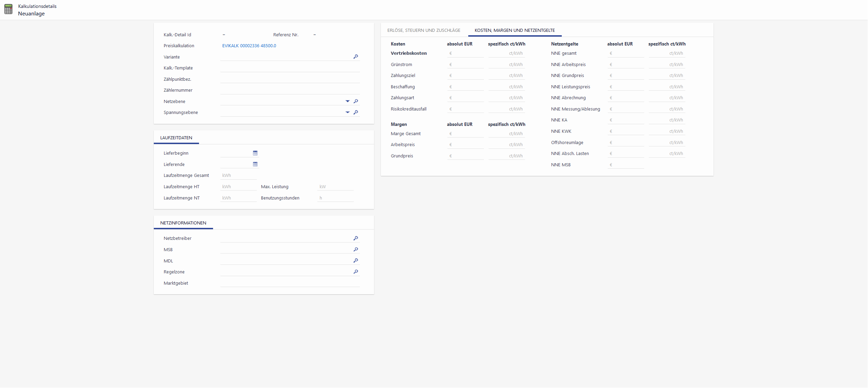Click the MDL search lookup icon

[356, 261]
